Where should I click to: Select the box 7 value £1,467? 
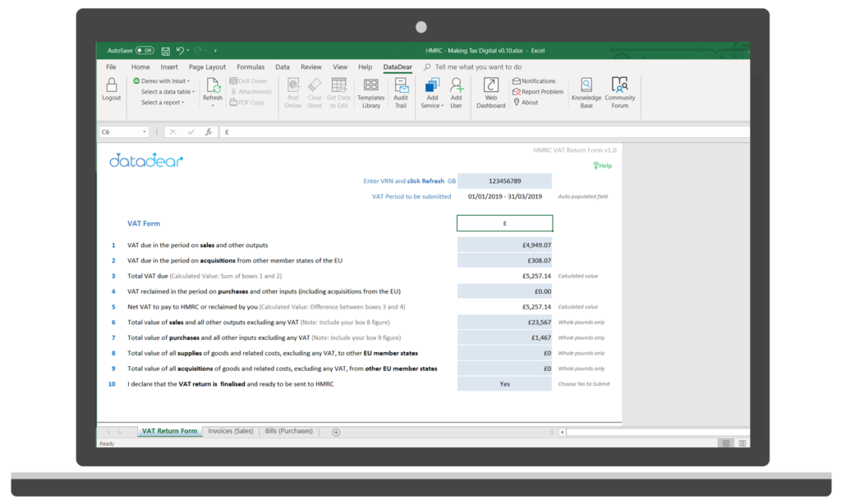(505, 338)
